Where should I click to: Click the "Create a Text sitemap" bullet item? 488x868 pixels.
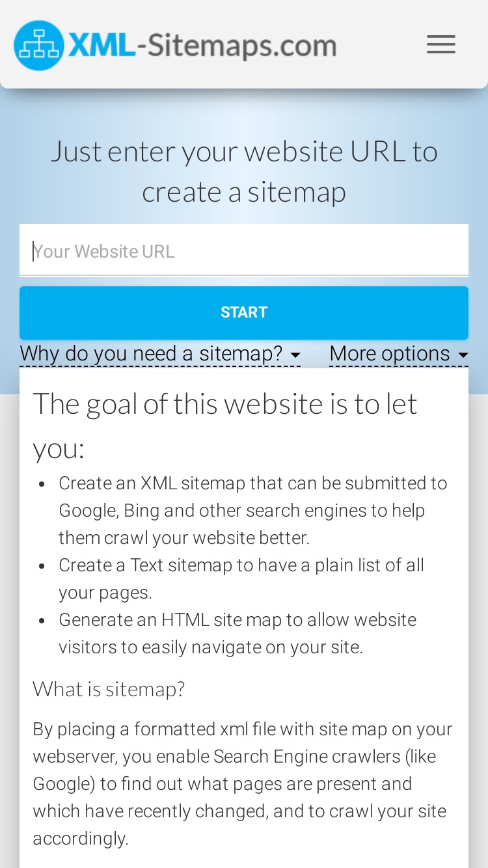241,579
